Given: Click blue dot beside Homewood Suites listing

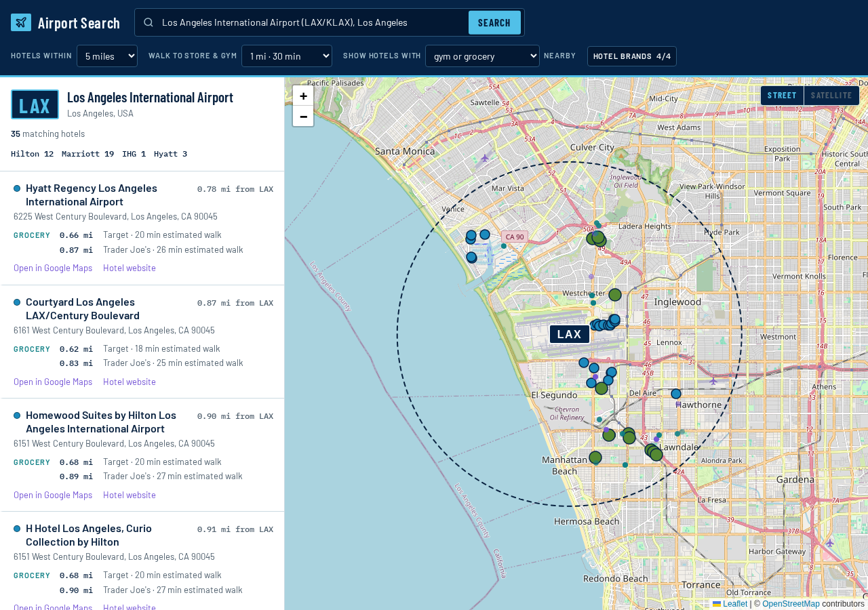Looking at the screenshot, I should click(x=17, y=415).
